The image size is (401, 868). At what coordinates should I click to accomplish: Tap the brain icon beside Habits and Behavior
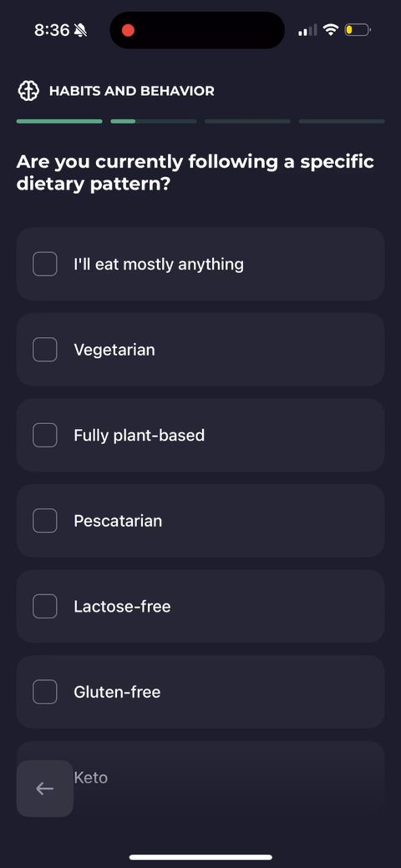pyautogui.click(x=28, y=91)
